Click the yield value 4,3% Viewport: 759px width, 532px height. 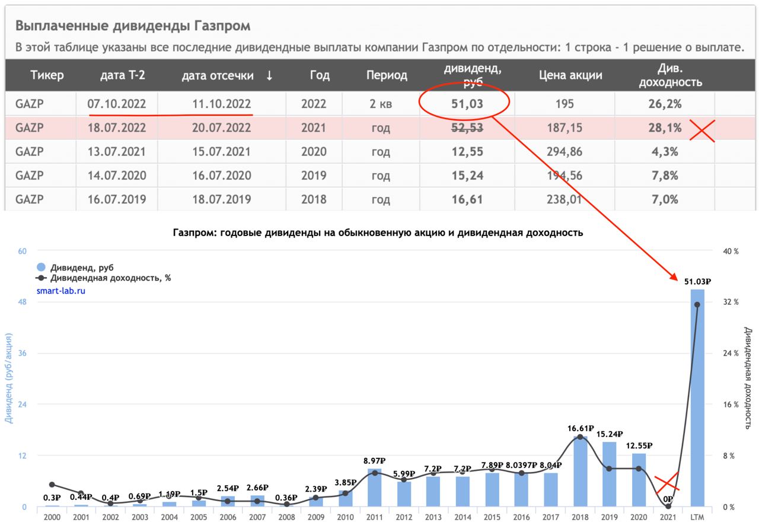click(665, 152)
